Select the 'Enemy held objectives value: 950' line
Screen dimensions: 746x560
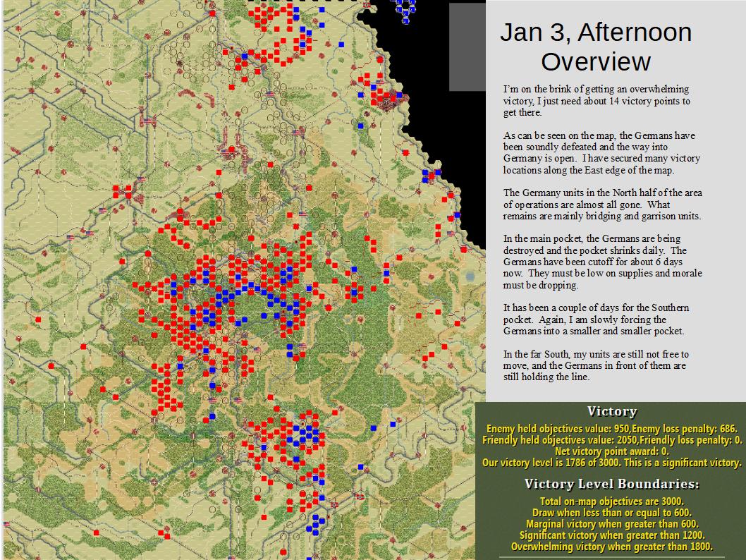tap(612, 429)
